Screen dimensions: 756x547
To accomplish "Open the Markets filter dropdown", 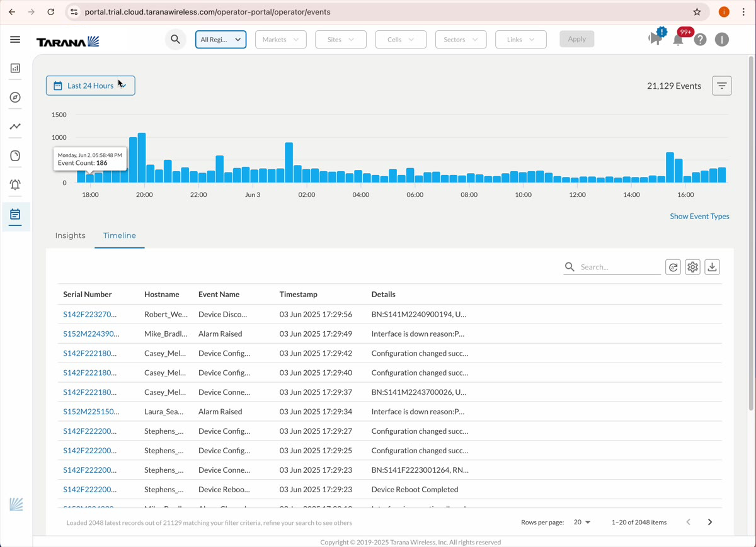I will point(280,39).
